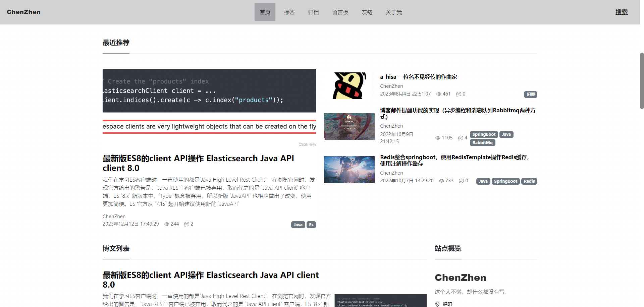
Task: Click the comment bubble icon showing 2 comments
Action: point(186,224)
